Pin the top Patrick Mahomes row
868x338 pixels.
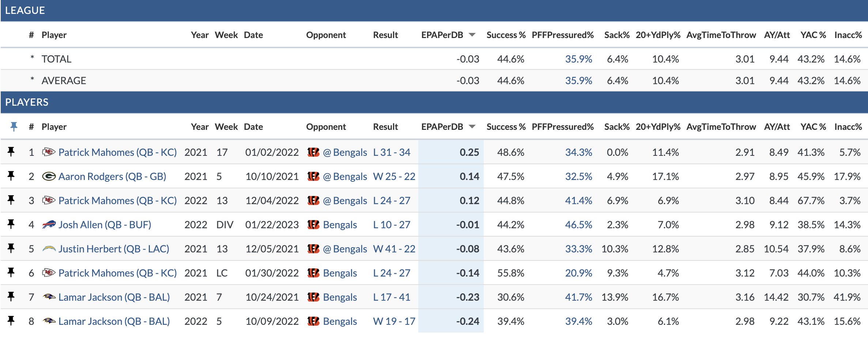pyautogui.click(x=11, y=152)
